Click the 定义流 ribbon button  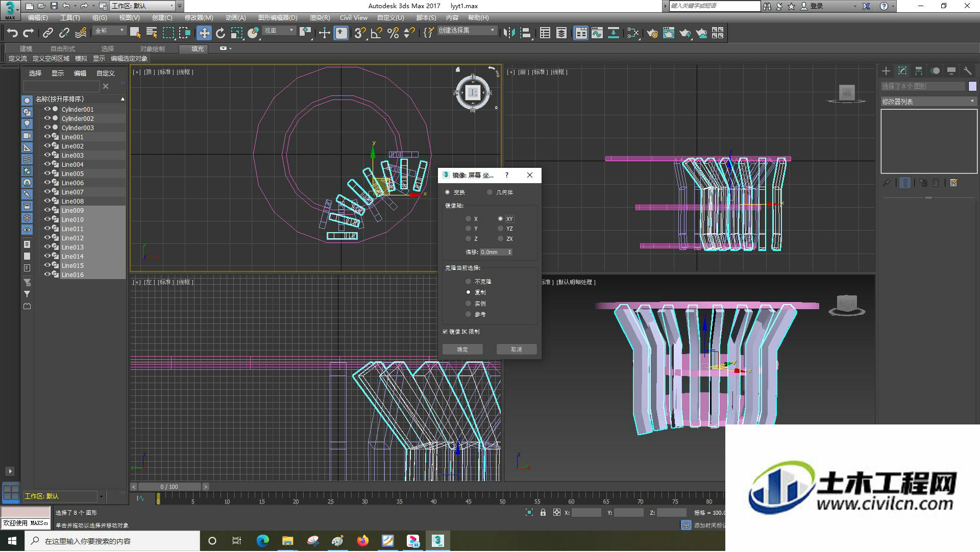(18, 59)
